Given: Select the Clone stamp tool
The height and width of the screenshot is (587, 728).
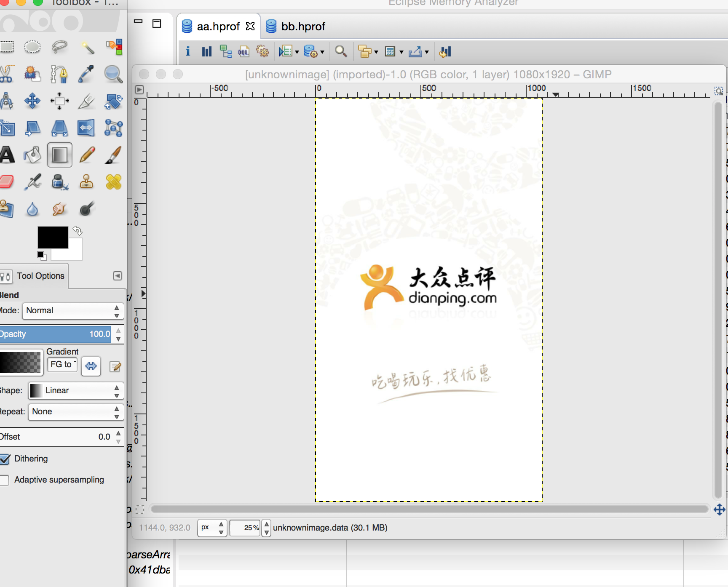Looking at the screenshot, I should 86,182.
